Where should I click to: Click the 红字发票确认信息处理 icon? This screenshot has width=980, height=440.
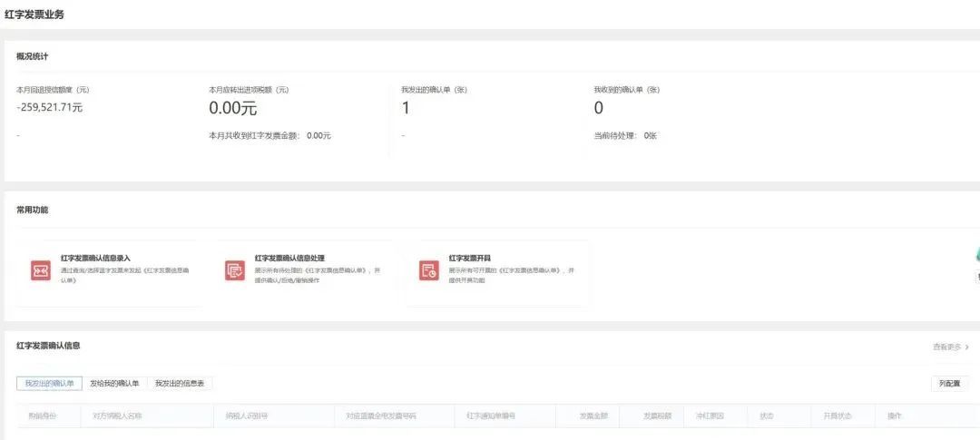click(235, 270)
